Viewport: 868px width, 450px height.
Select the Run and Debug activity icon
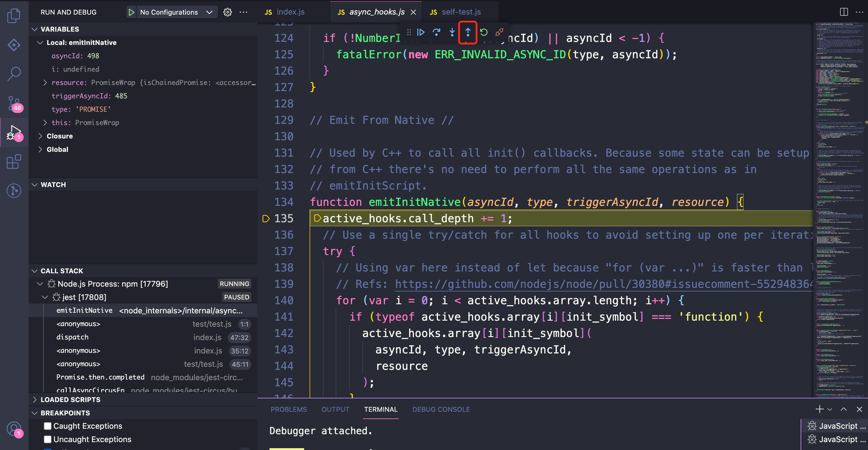pos(14,133)
